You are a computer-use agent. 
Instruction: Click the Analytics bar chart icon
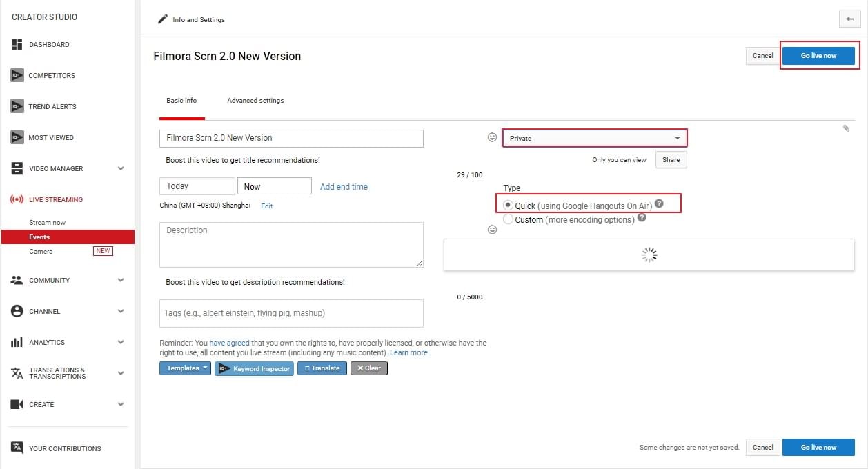pos(17,342)
